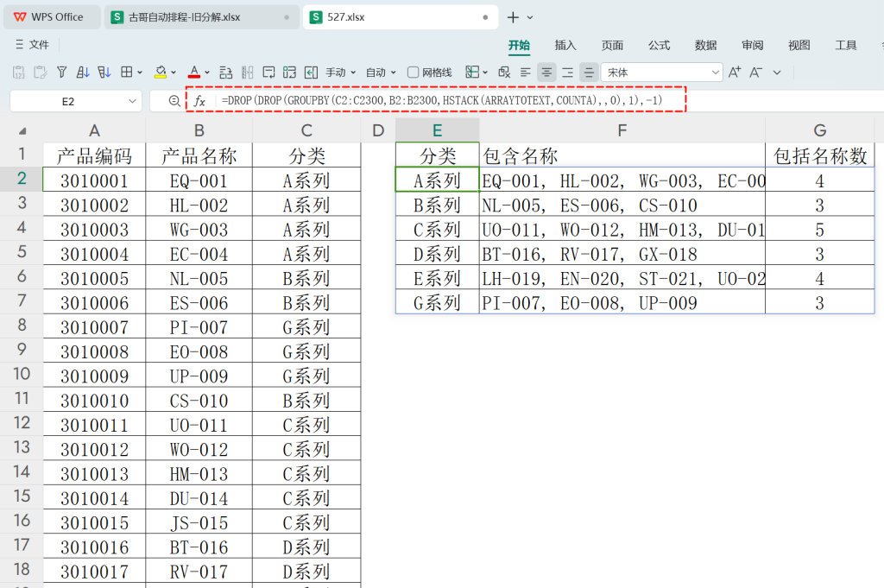Expand the borders dropdown arrow
The width and height of the screenshot is (884, 588).
[140, 73]
